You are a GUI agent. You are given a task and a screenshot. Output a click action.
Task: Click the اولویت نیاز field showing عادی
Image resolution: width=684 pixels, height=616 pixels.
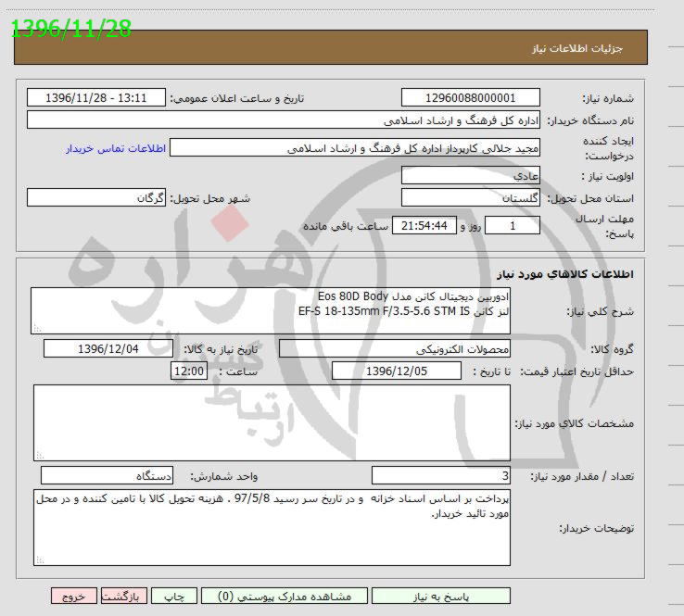(471, 175)
